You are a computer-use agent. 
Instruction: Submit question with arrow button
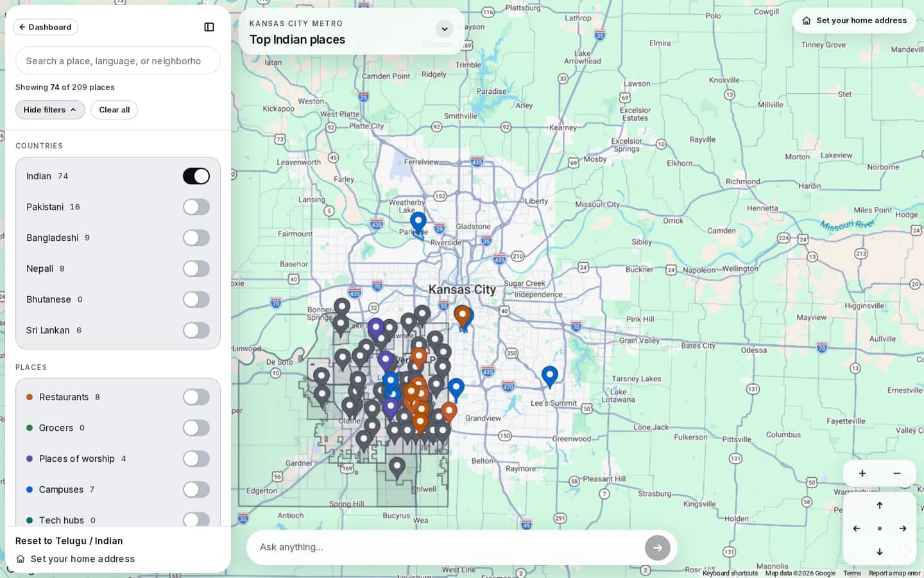click(658, 548)
